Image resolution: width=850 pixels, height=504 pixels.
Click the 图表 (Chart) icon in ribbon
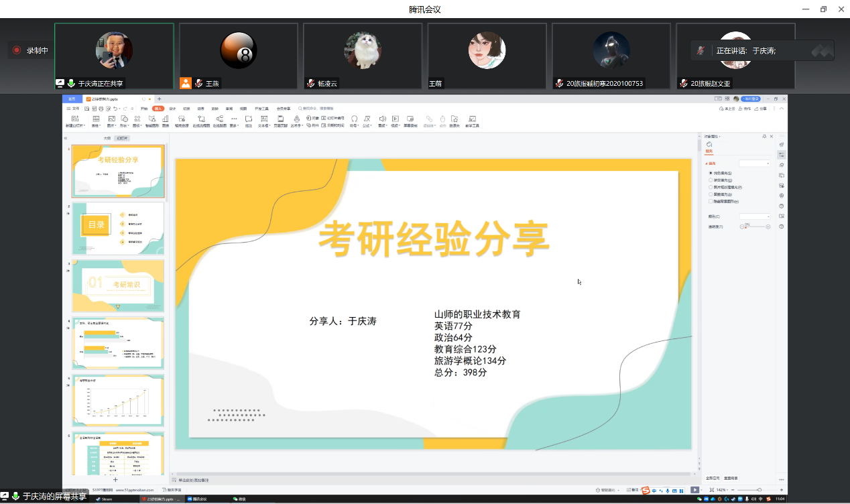(x=166, y=120)
